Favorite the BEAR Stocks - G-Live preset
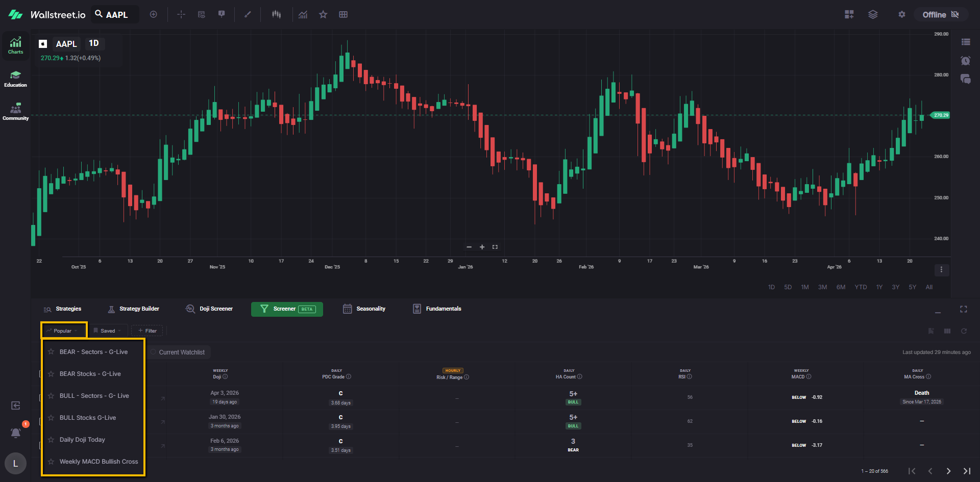Image resolution: width=980 pixels, height=482 pixels. (x=51, y=374)
